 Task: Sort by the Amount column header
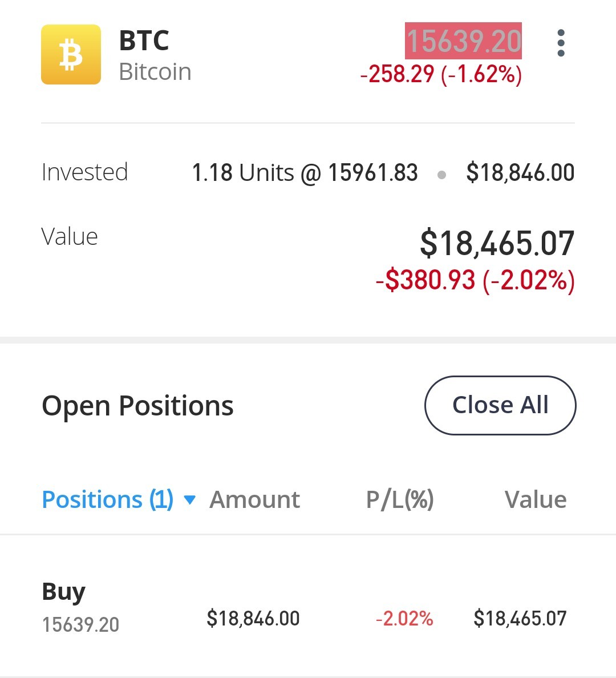[x=254, y=499]
